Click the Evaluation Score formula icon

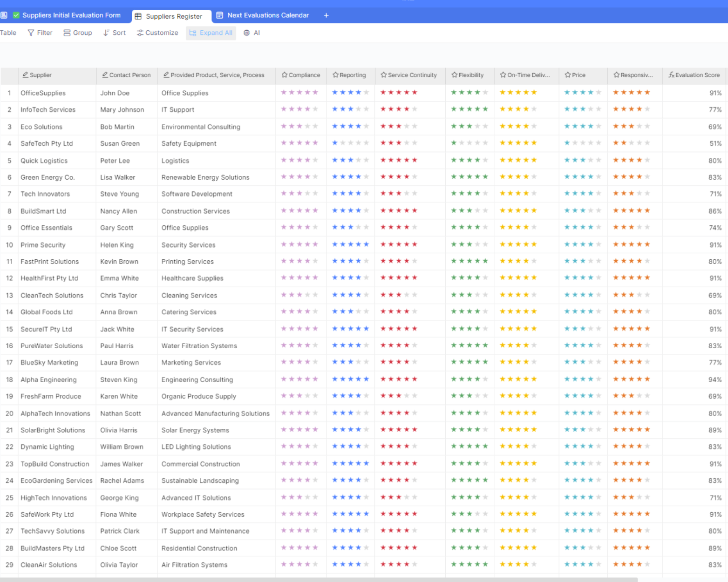pyautogui.click(x=671, y=75)
